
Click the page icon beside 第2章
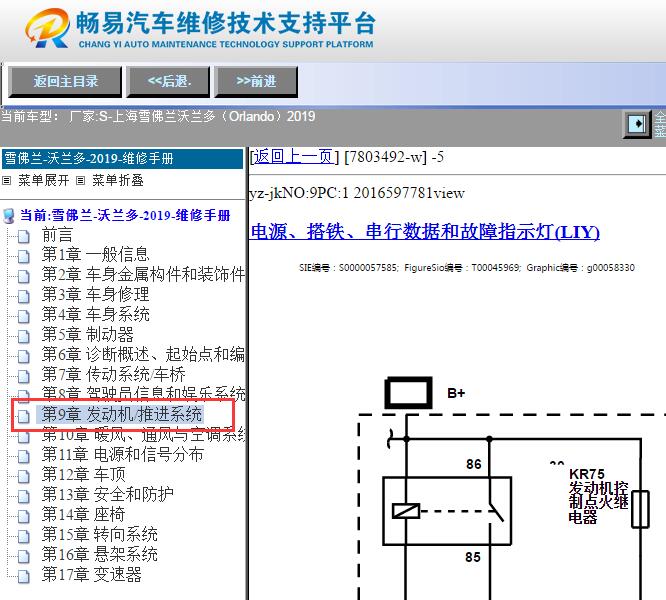24,276
